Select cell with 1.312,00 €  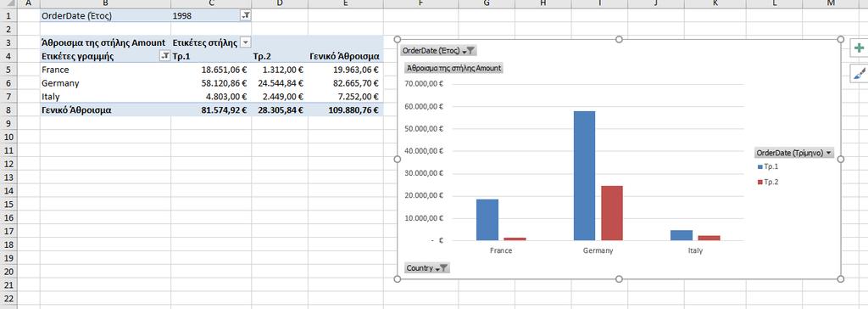[280, 70]
